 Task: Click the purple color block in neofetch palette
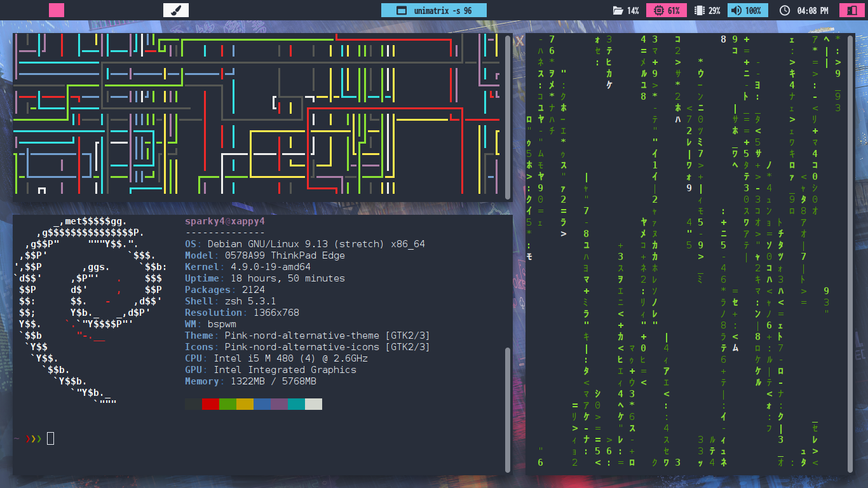pyautogui.click(x=279, y=404)
